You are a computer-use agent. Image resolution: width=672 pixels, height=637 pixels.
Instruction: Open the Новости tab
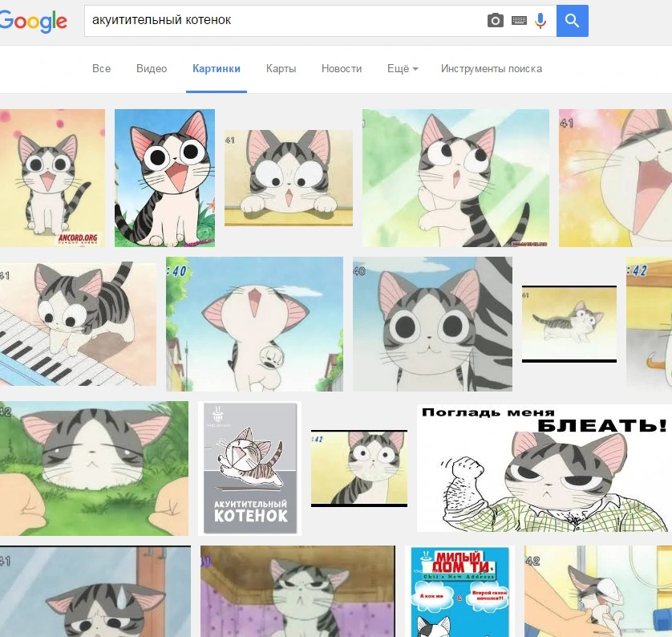342,68
